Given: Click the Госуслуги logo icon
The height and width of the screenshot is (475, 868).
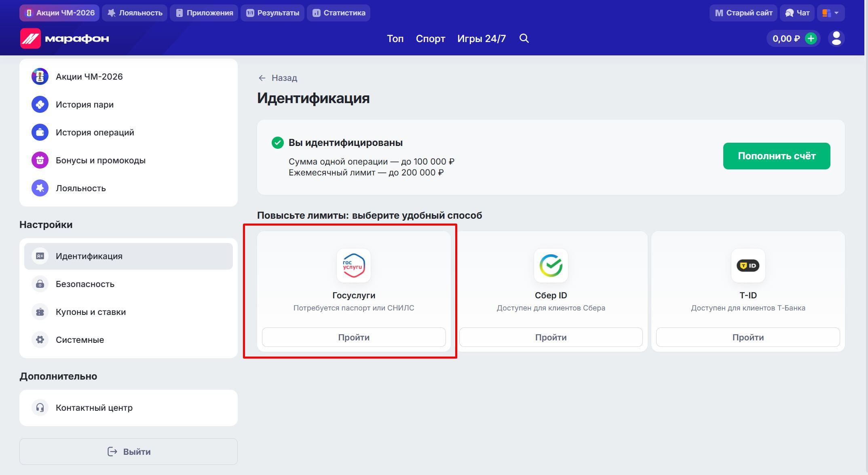Looking at the screenshot, I should [354, 266].
